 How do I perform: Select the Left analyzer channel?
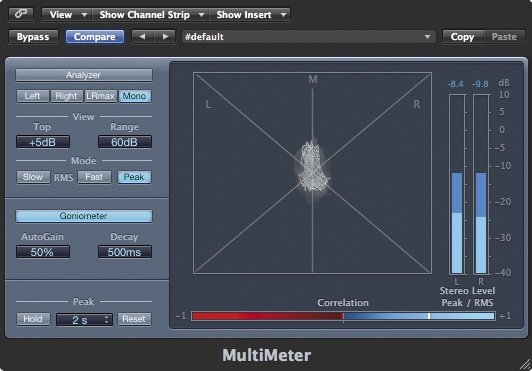[x=33, y=96]
